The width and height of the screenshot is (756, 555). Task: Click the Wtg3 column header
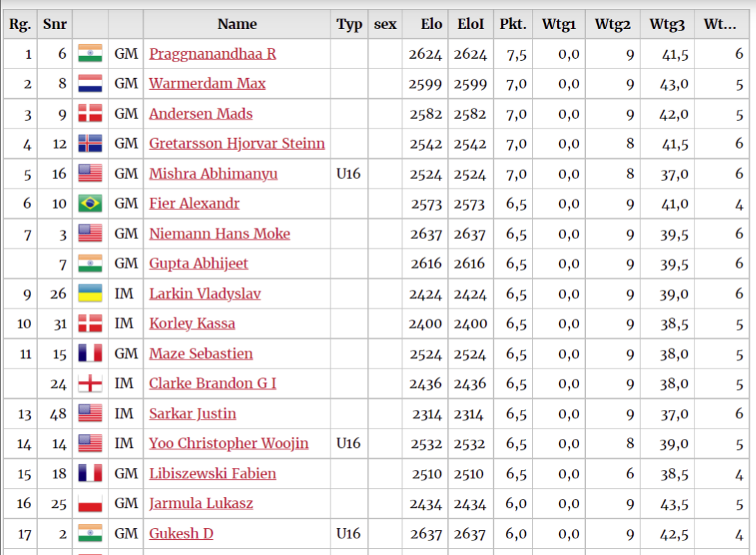(x=668, y=24)
